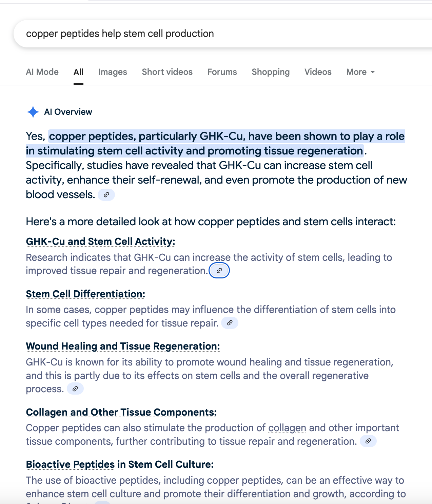Image resolution: width=432 pixels, height=504 pixels.
Task: Open source link after "repair and regeneration" collagen paragraph
Action: [368, 441]
